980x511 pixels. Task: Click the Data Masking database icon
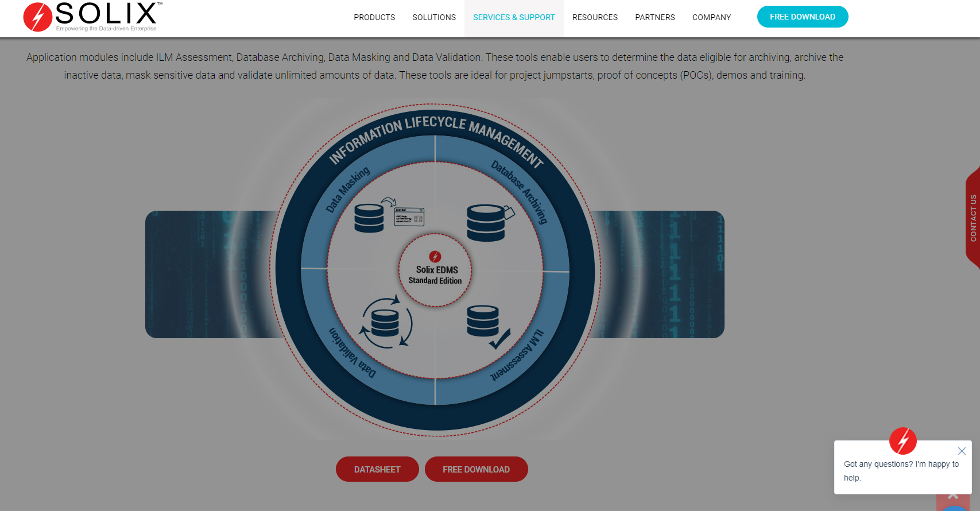click(369, 218)
